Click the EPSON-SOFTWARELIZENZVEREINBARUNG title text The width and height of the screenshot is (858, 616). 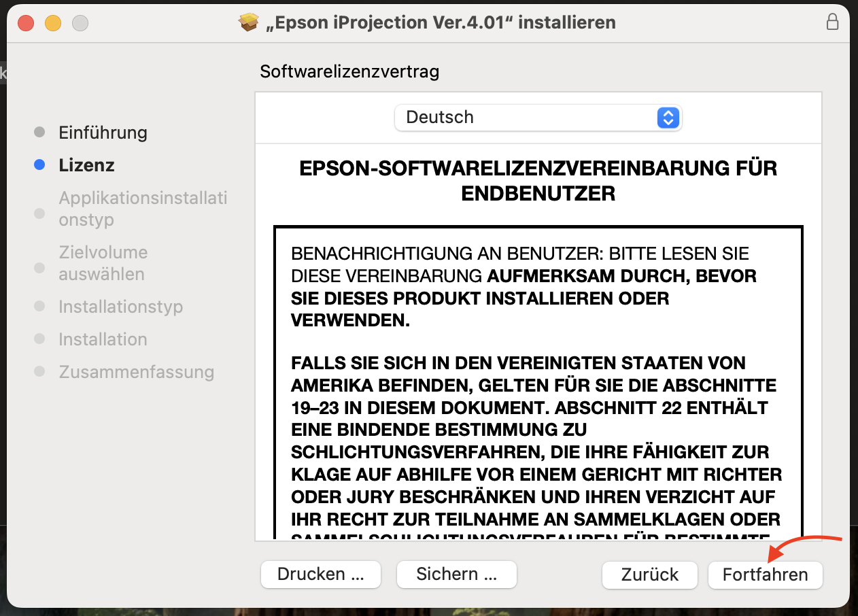pos(538,181)
